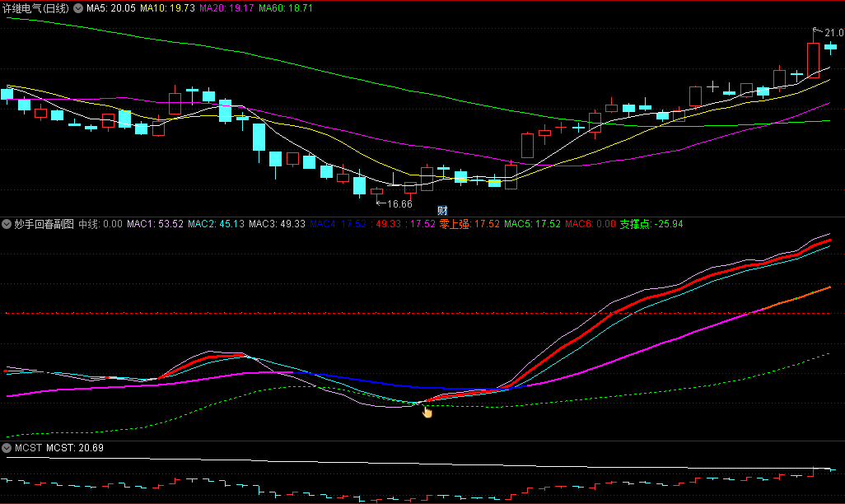The image size is (845, 504).
Task: Click the MAC4: 17.52 value
Action: tap(338, 224)
